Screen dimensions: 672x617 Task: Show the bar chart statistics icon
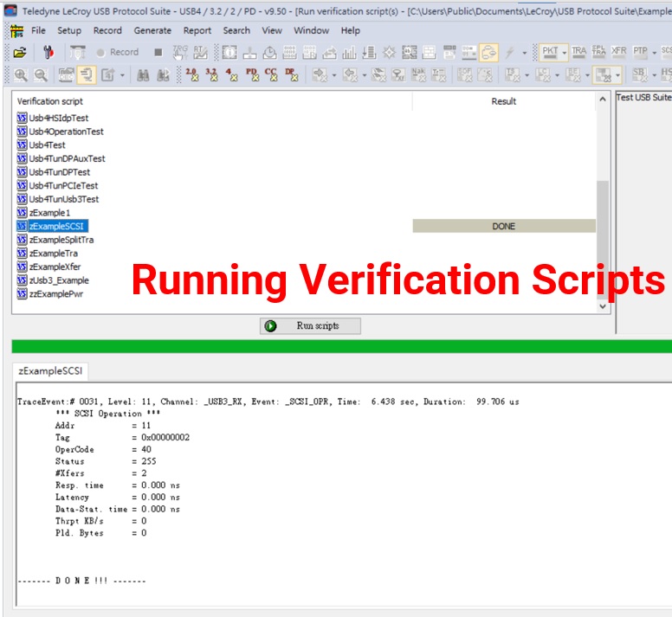click(349, 53)
